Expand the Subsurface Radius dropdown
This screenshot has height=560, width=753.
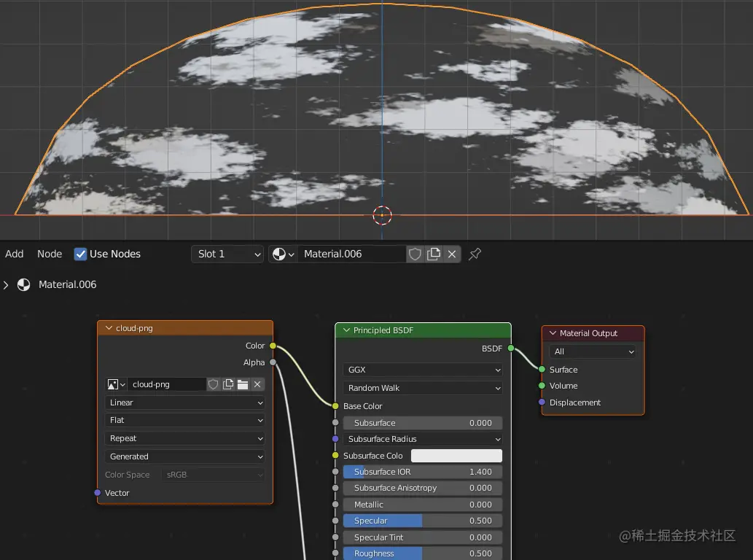[x=423, y=439]
